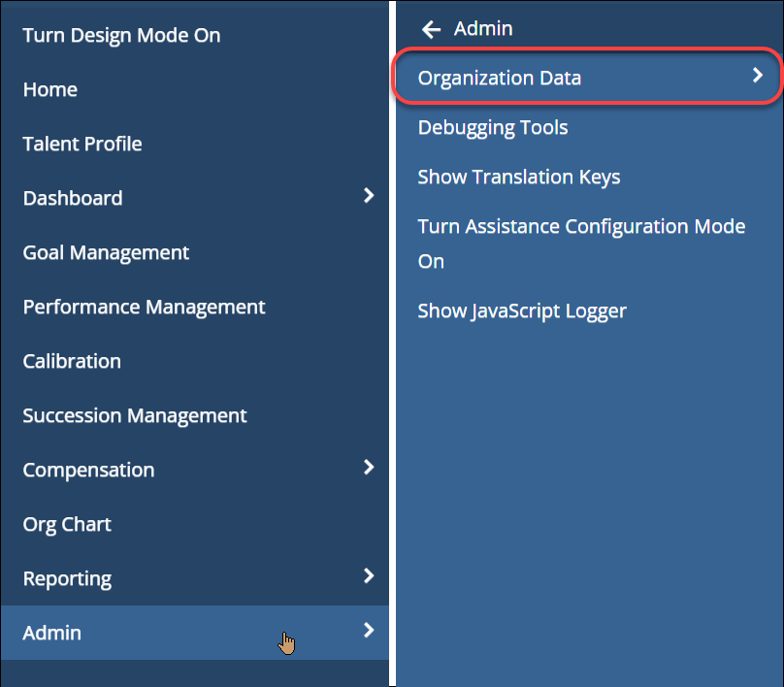
Task: Expand the Organization Data chevron
Action: tap(758, 76)
